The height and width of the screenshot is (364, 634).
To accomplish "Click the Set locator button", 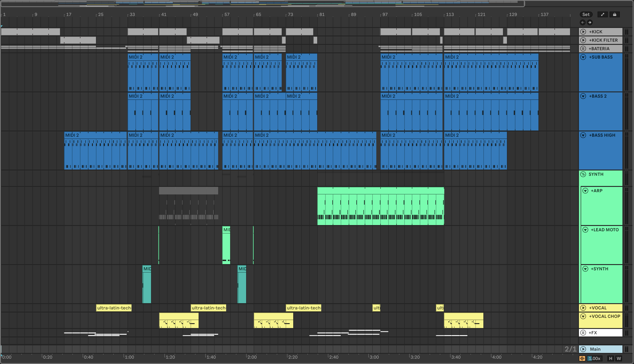I will [586, 14].
